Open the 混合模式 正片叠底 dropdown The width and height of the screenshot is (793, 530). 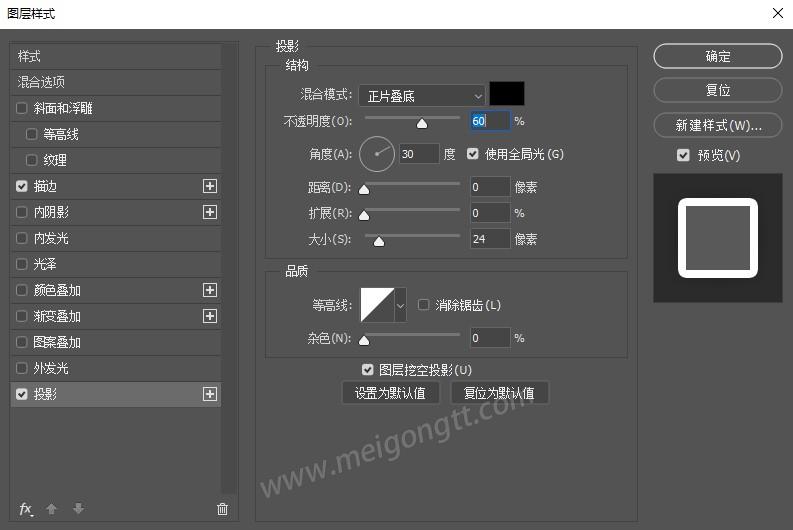pyautogui.click(x=422, y=96)
